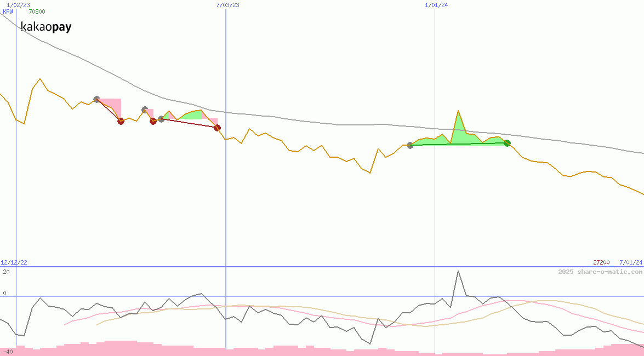This screenshot has height=356, width=644.
Task: Click red exit dot nearest the 7/03/23 line
Action: pyautogui.click(x=217, y=128)
